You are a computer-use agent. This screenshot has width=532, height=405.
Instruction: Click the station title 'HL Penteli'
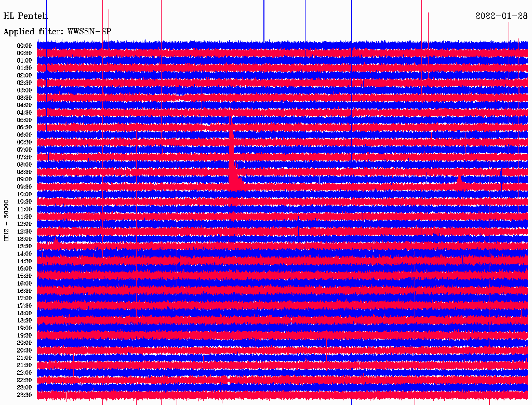[x=26, y=16]
